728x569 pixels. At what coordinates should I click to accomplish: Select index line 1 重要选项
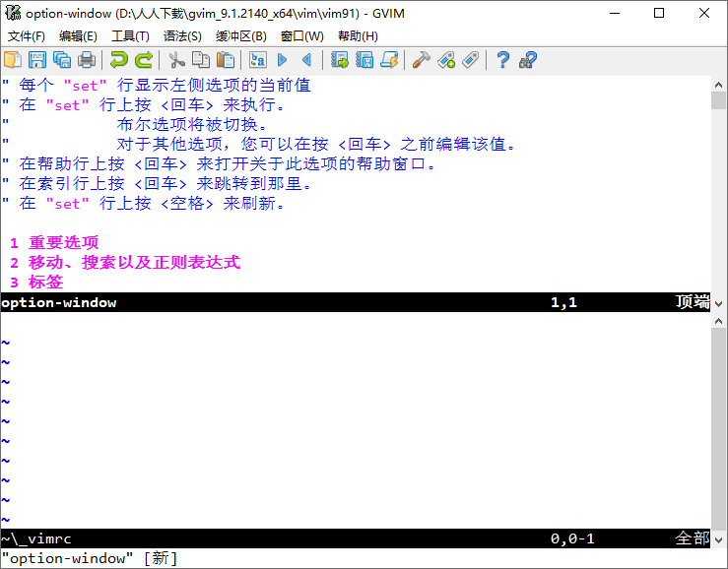(54, 243)
